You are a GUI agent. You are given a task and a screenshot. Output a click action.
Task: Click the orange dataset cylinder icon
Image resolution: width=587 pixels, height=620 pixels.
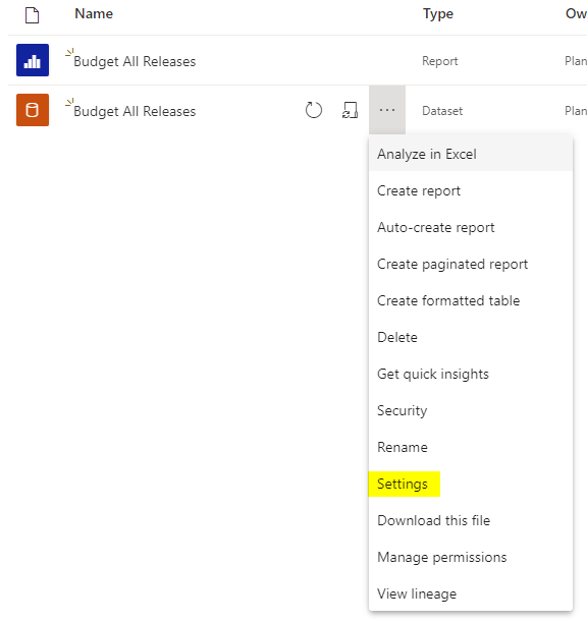coord(32,110)
